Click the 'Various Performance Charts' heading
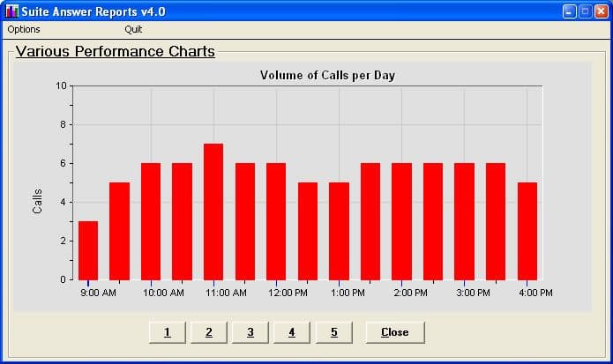 [116, 52]
